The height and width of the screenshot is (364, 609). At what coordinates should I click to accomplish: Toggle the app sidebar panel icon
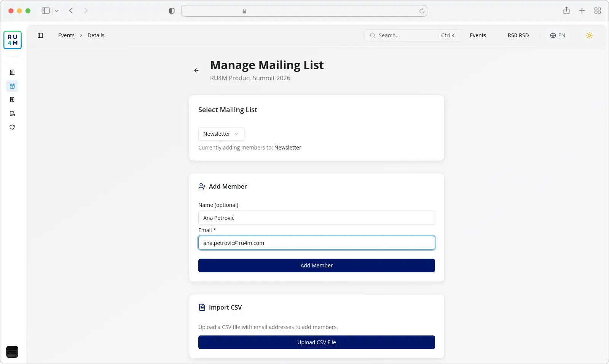(x=40, y=35)
